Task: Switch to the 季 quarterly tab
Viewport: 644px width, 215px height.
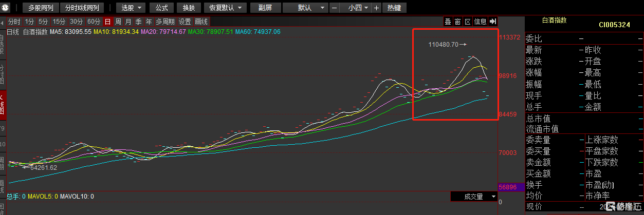Action: [x=138, y=22]
